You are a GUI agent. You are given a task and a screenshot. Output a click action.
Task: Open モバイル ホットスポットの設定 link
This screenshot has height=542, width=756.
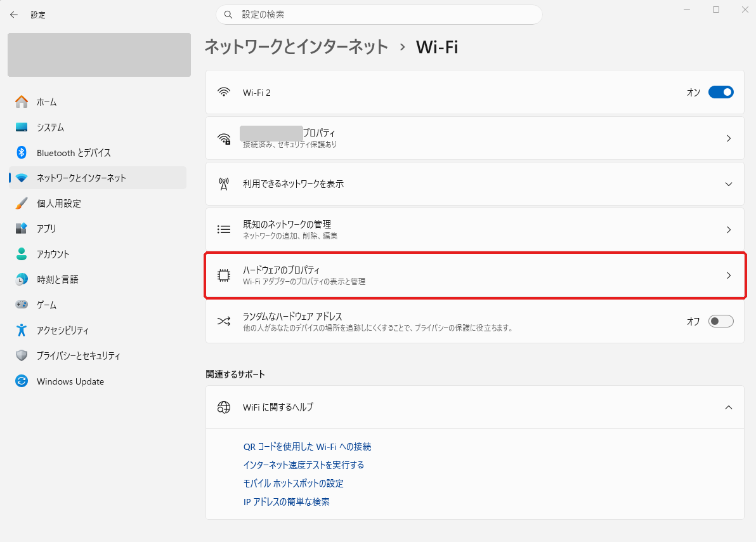[x=293, y=483]
